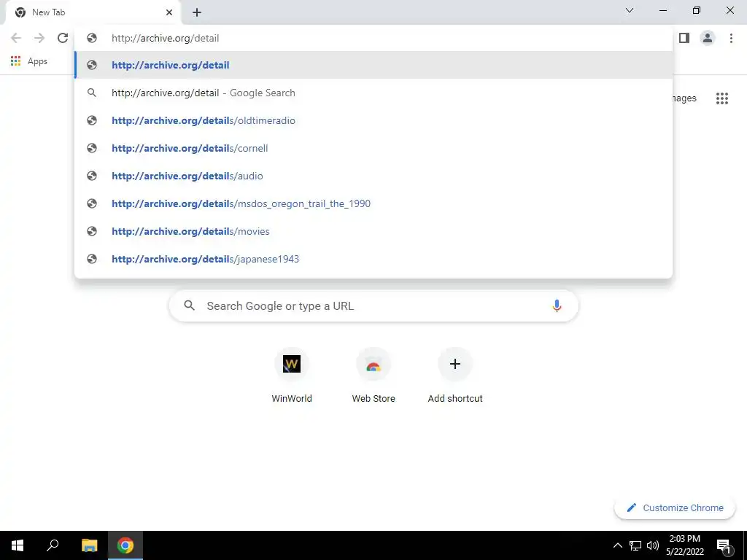The image size is (747, 560).
Task: Select the details/oldtimeradio suggestion
Action: [373, 120]
